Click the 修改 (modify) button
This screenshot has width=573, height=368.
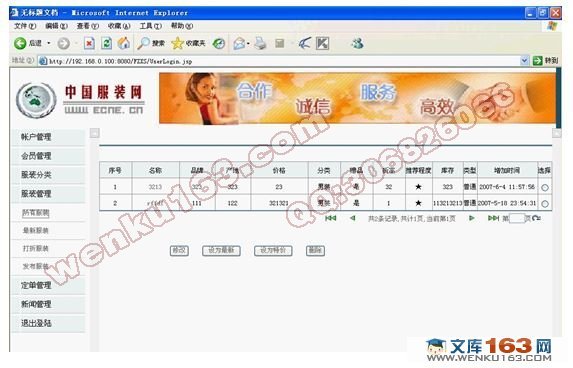tap(179, 251)
